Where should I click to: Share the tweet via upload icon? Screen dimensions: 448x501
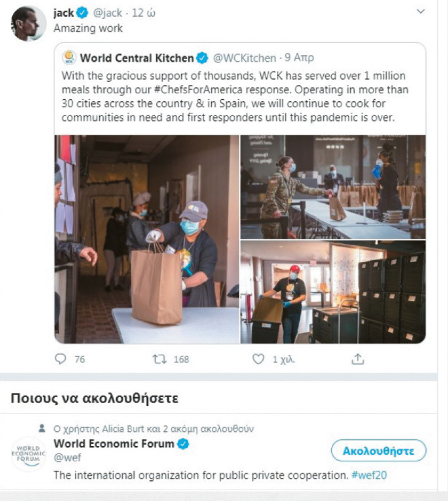tap(358, 359)
